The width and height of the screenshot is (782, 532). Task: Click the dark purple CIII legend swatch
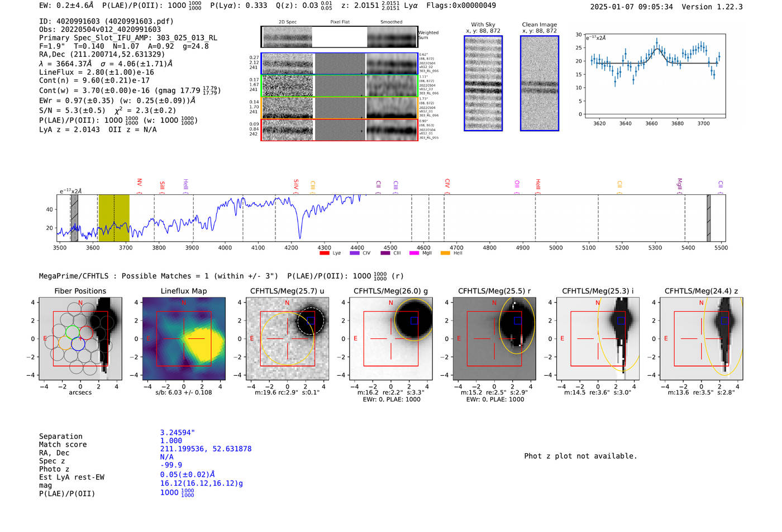pos(385,253)
